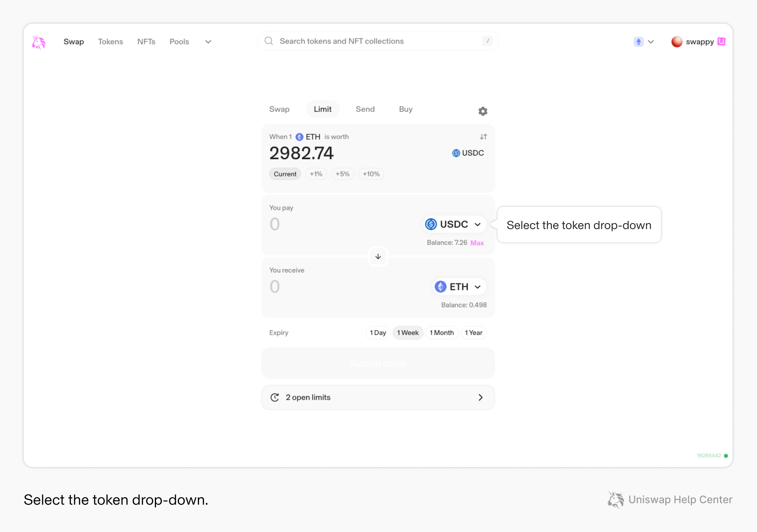The image size is (757, 532).
Task: Click the USDC price denomination label
Action: coord(468,153)
